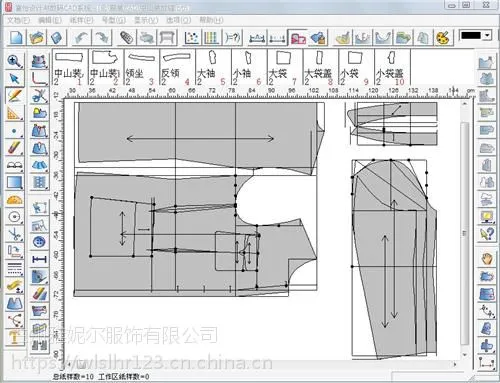
Task: Select the 小袖 pattern piece thumbnail
Action: coord(249,68)
